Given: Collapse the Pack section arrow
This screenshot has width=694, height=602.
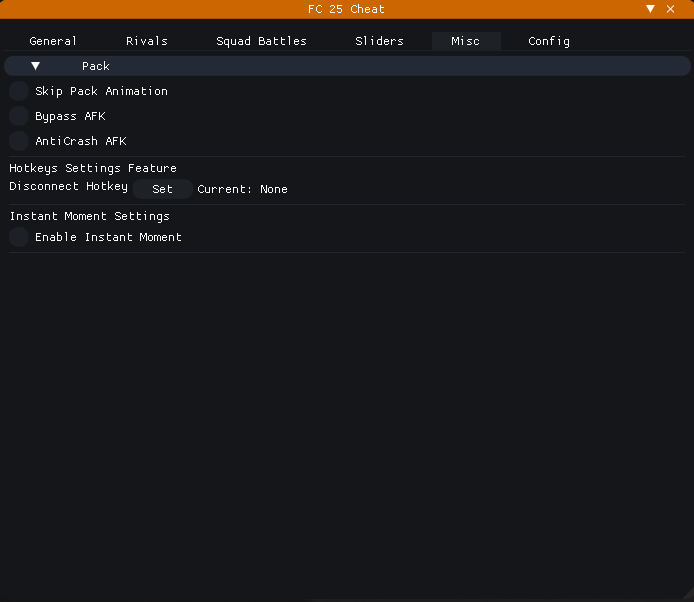Looking at the screenshot, I should (36, 66).
